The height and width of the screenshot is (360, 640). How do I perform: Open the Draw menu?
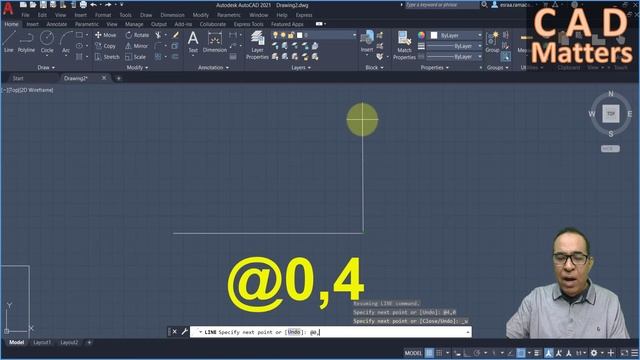[146, 15]
